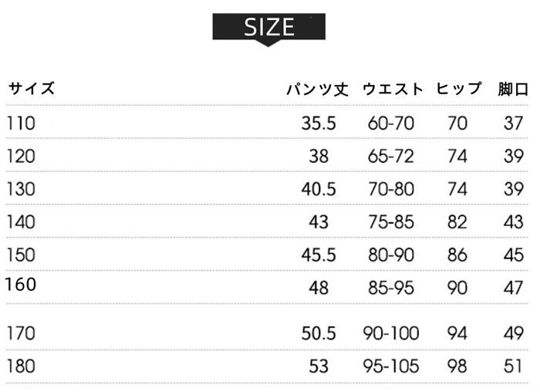Select the size 140 row label

click(x=22, y=221)
